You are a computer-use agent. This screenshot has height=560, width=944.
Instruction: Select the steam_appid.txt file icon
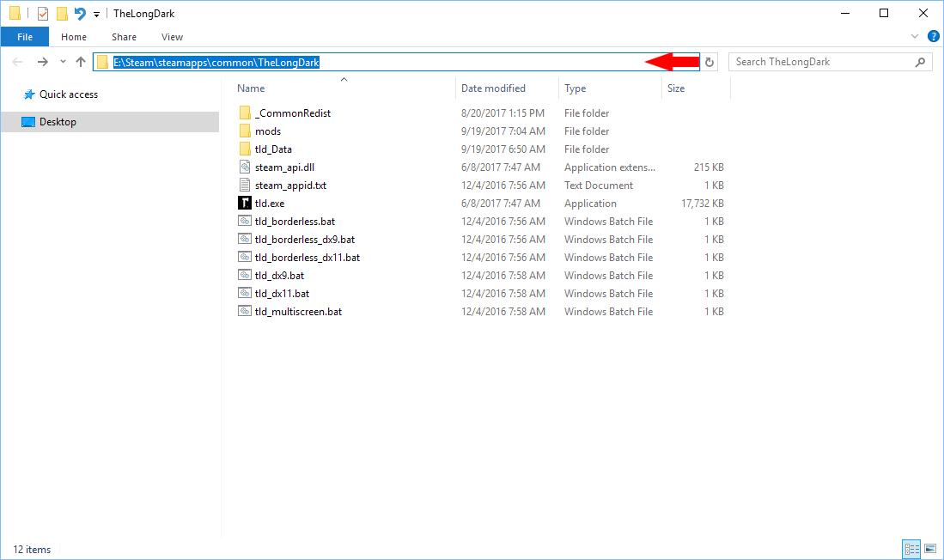(x=245, y=185)
